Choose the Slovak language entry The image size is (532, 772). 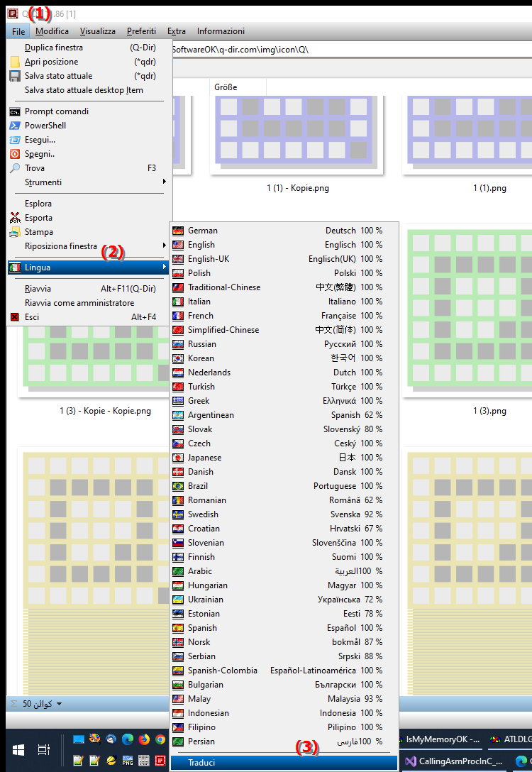pyautogui.click(x=284, y=429)
